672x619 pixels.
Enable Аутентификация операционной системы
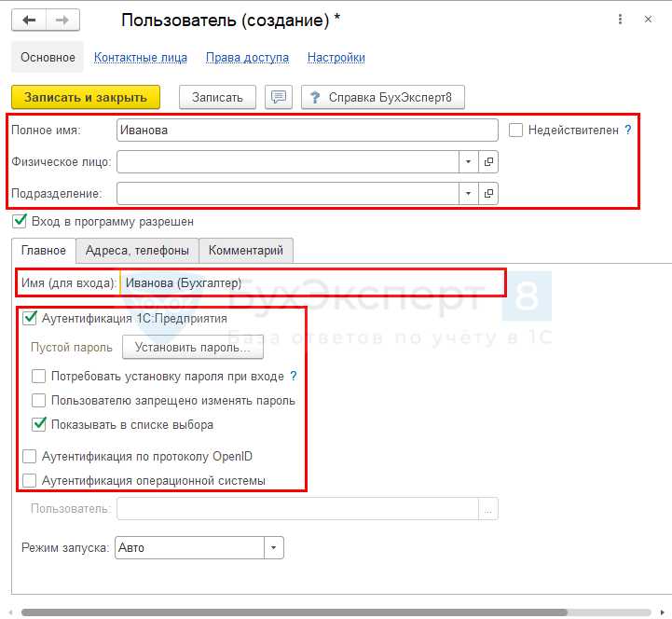[29, 480]
